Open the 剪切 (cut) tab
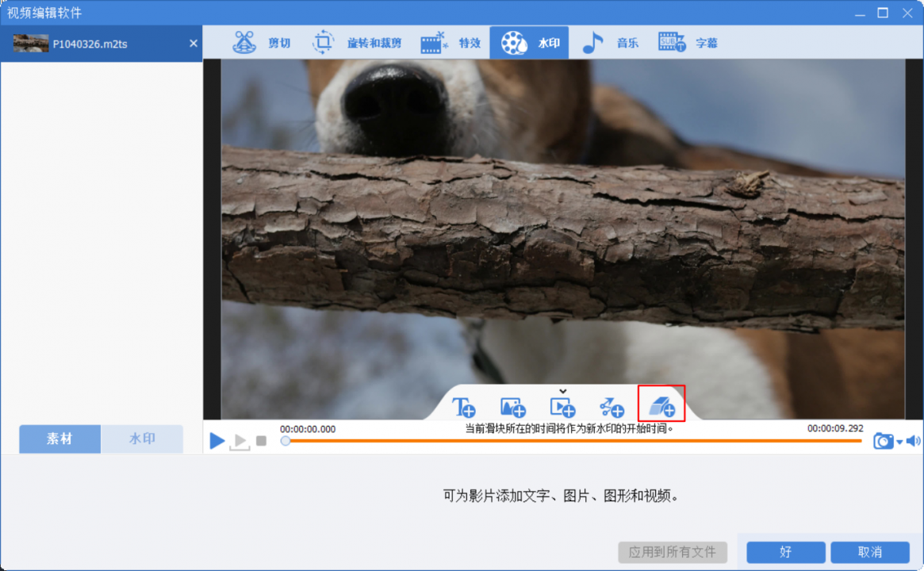Image resolution: width=924 pixels, height=571 pixels. point(261,42)
